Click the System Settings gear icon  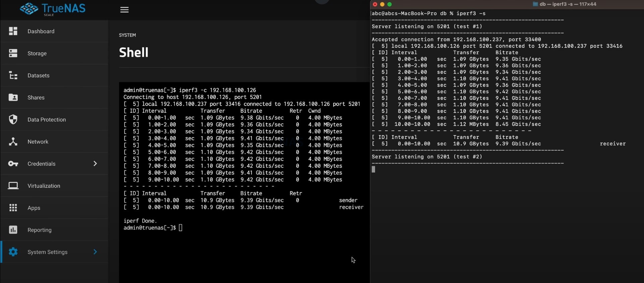(x=13, y=252)
